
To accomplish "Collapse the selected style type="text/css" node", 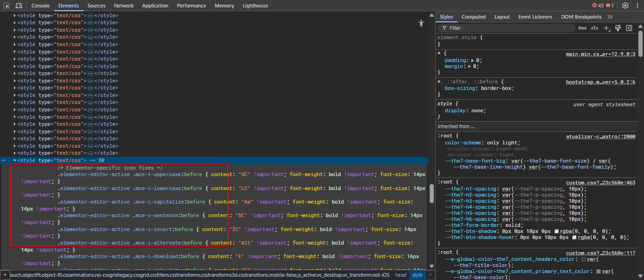I will pyautogui.click(x=14, y=160).
